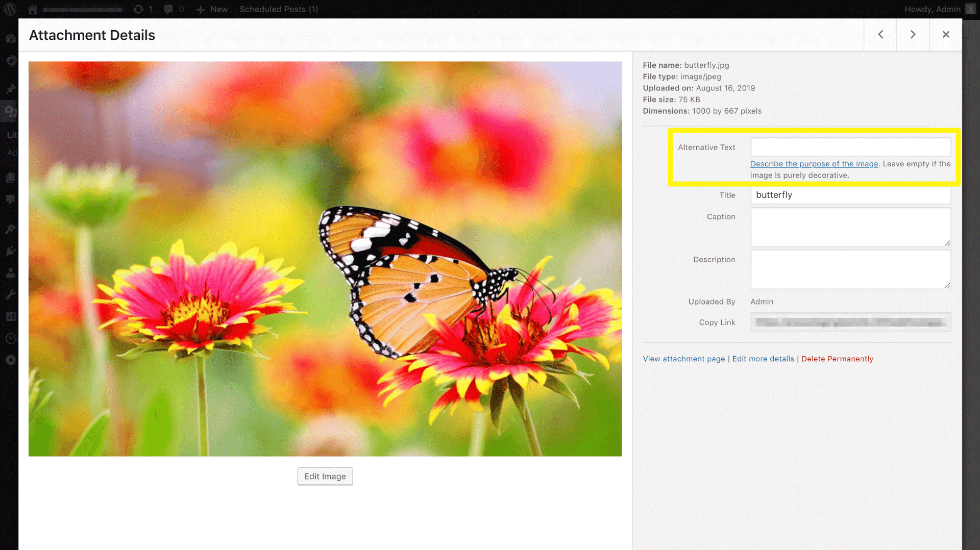The width and height of the screenshot is (980, 550).
Task: Focus the Alternative Text field
Action: (850, 147)
